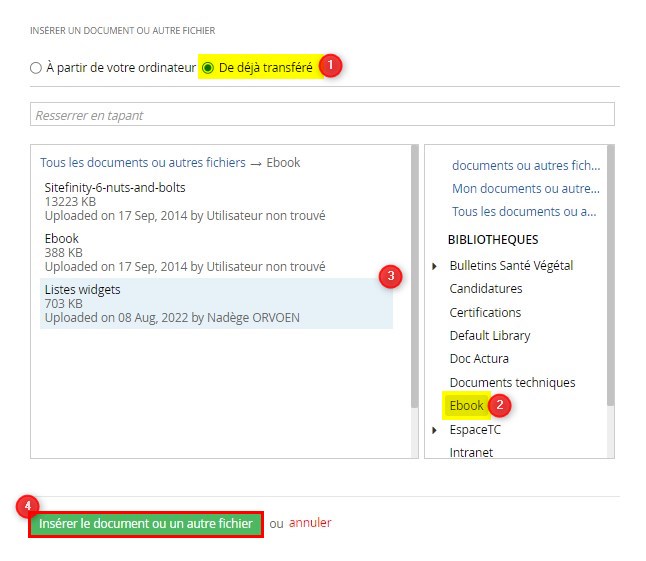This screenshot has height=561, width=646.
Task: Open the Default Library folder
Action: pyautogui.click(x=490, y=336)
